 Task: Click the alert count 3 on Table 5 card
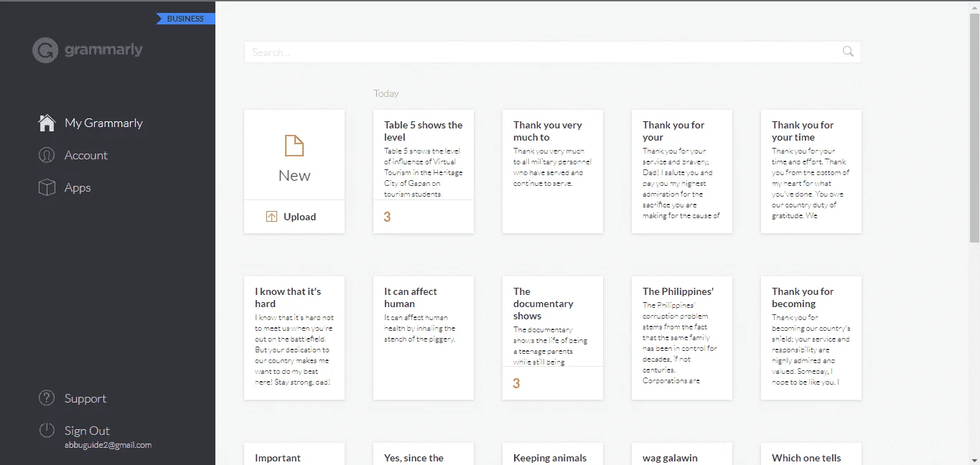click(x=387, y=217)
